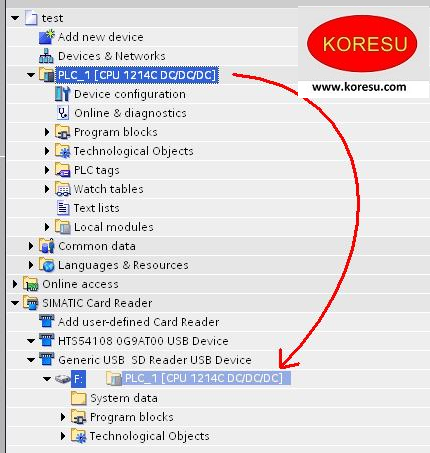
Task: Collapse the F: drive node
Action: coord(47,379)
